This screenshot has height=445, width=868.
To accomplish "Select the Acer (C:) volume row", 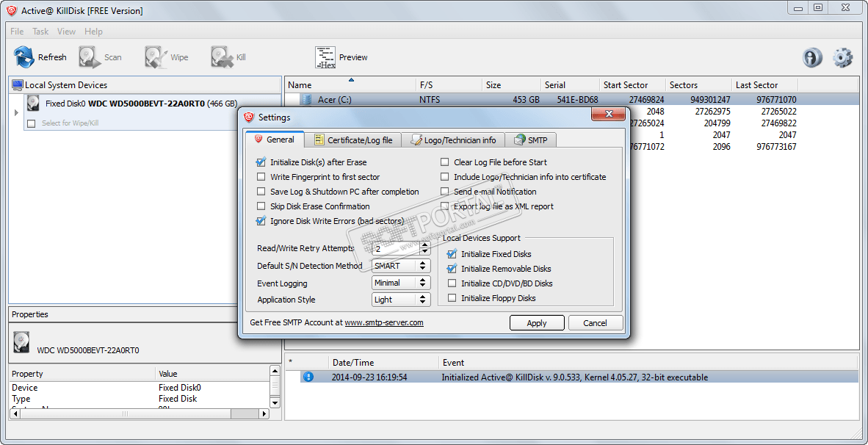I will pos(572,100).
